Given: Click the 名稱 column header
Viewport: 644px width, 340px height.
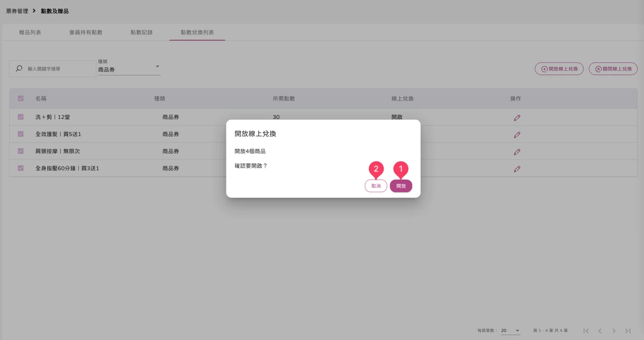Looking at the screenshot, I should (41, 99).
